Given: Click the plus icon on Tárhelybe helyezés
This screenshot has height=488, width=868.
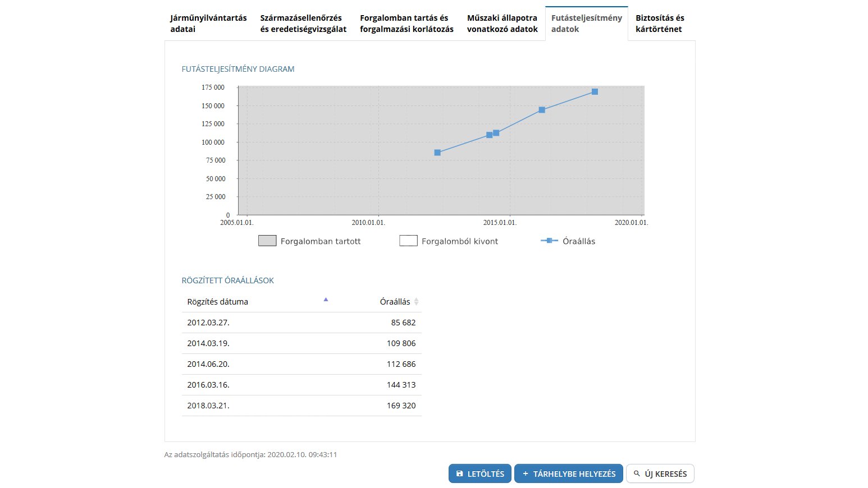Looking at the screenshot, I should pyautogui.click(x=526, y=474).
